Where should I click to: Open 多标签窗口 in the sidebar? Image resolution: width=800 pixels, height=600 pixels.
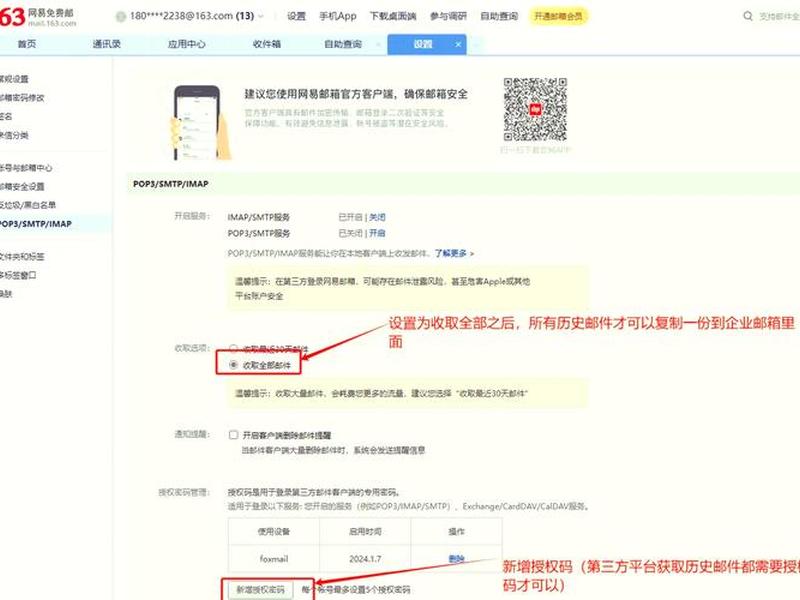click(18, 276)
